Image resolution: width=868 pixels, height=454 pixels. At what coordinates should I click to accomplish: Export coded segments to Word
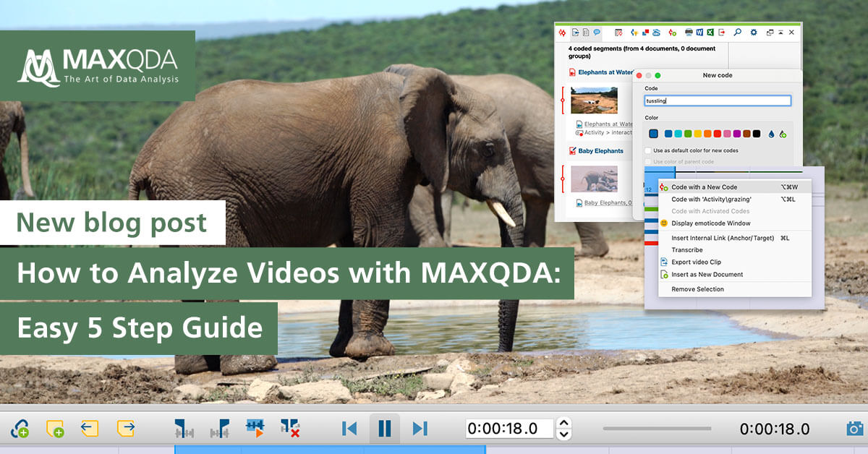pos(699,32)
